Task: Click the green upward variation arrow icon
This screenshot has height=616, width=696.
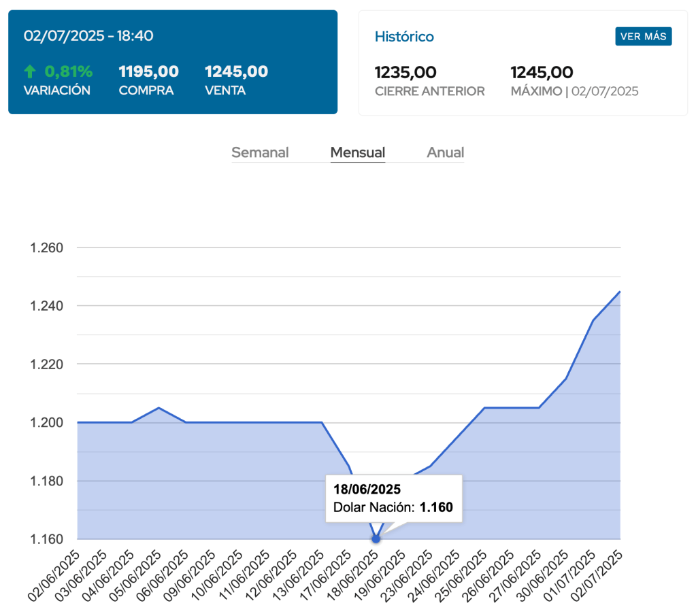Action: (x=29, y=71)
